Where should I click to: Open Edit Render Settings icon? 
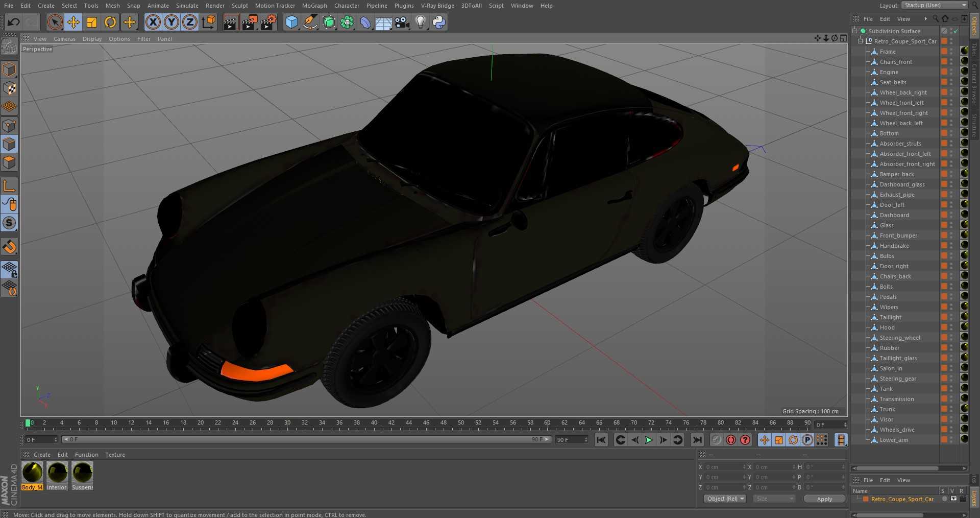pyautogui.click(x=268, y=22)
